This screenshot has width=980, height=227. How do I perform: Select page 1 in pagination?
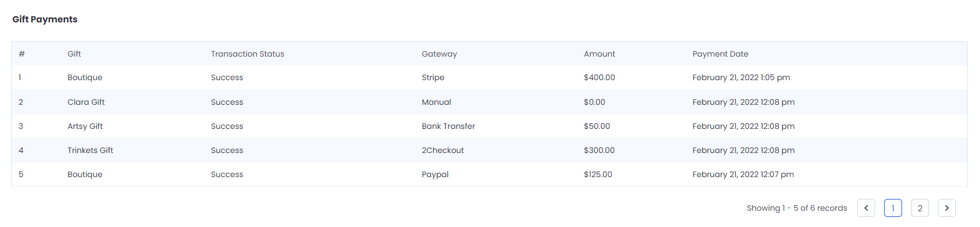tap(893, 208)
